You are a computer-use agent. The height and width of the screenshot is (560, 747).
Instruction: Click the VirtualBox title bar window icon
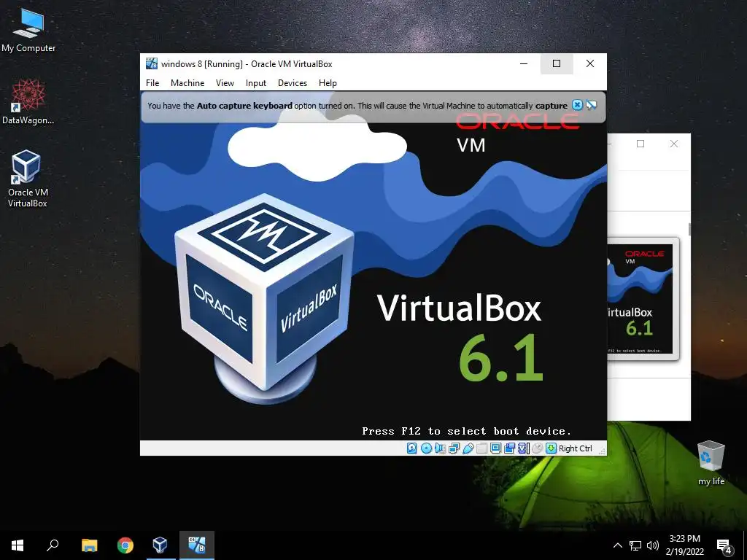click(x=152, y=63)
